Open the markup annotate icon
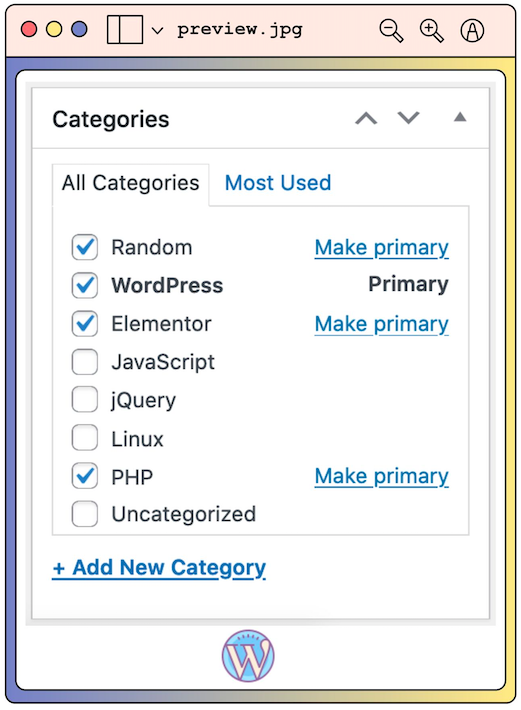The height and width of the screenshot is (710, 521). [x=472, y=30]
